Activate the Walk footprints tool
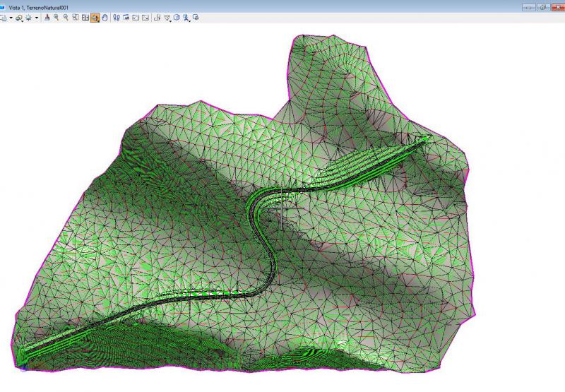Viewport: 565px width, 392px height. tap(117, 18)
